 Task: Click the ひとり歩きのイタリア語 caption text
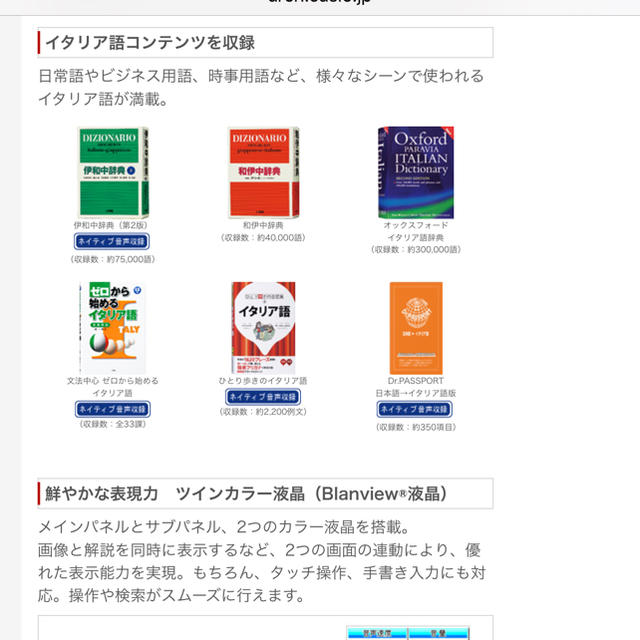(263, 380)
